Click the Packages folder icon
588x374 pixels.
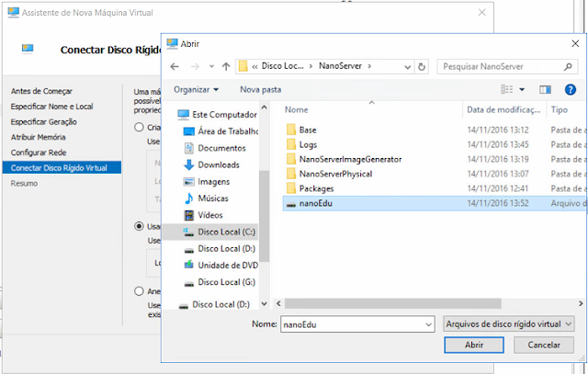click(x=291, y=188)
